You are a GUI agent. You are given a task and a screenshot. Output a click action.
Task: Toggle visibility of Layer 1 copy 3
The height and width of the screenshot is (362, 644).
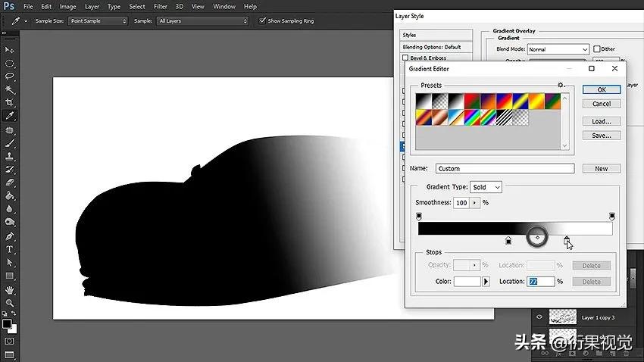coord(540,317)
